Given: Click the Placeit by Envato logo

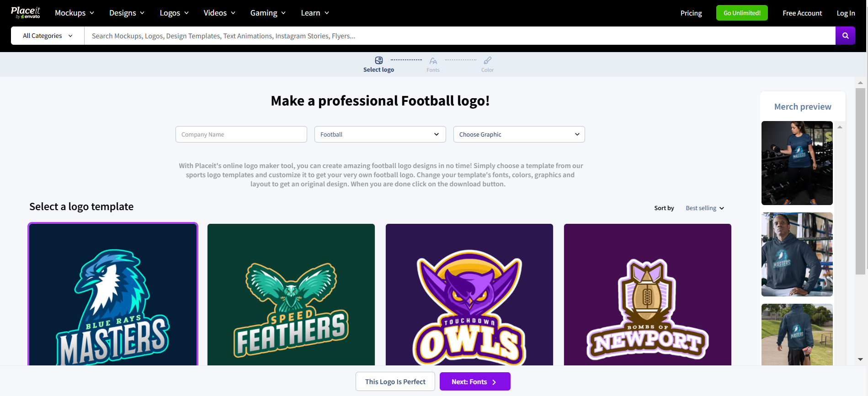Looking at the screenshot, I should pos(26,13).
